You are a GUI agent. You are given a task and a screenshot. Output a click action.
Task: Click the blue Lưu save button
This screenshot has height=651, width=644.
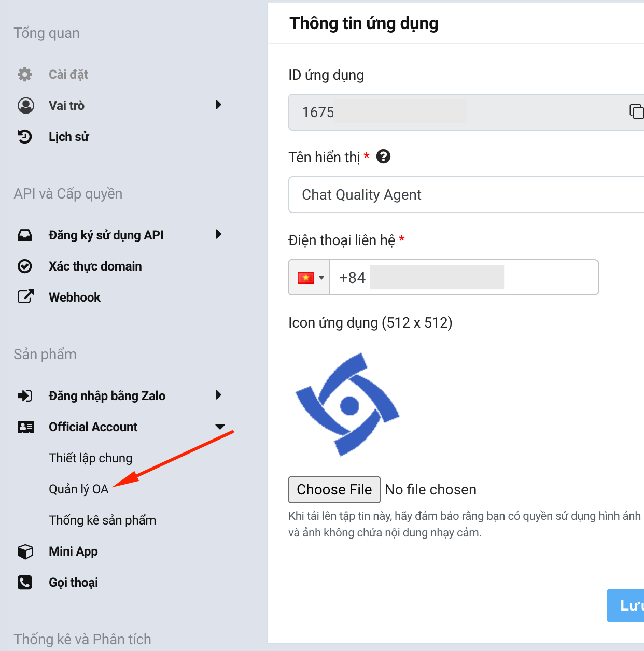[x=627, y=605]
